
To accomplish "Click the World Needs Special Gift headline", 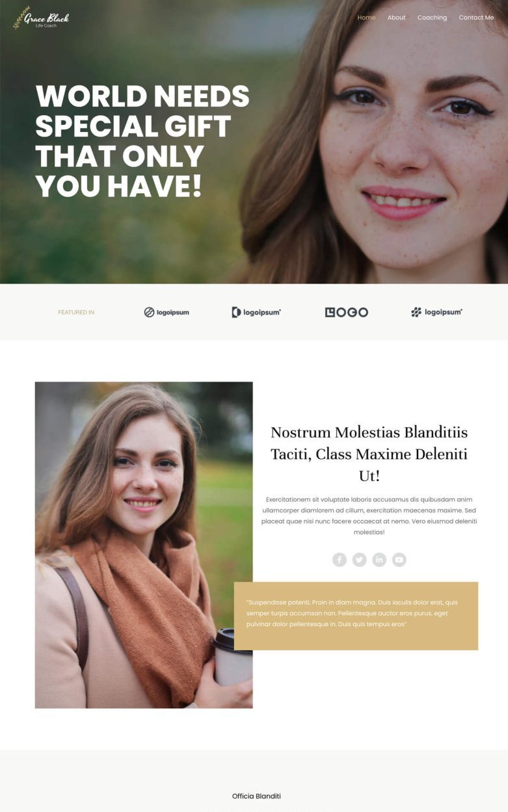I will [x=142, y=142].
